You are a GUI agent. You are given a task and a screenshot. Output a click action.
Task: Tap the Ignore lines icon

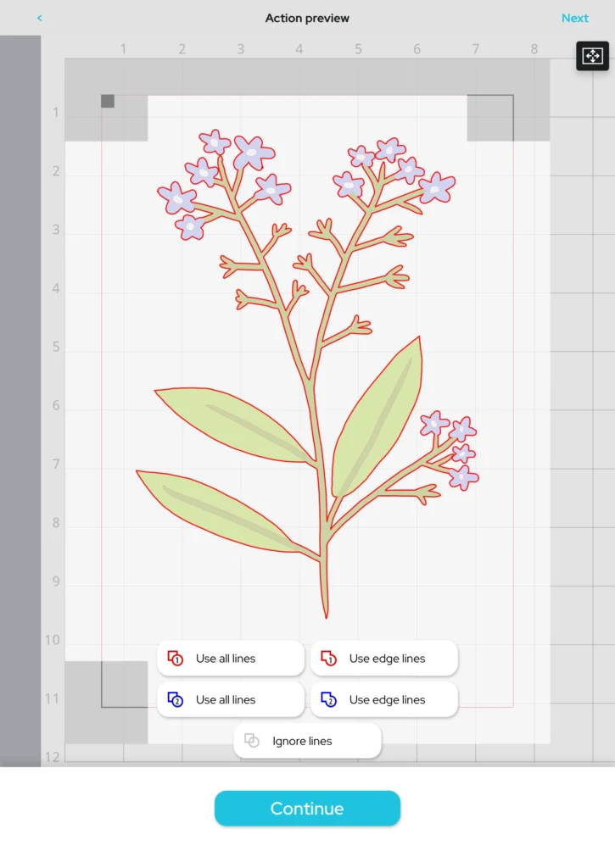point(252,741)
